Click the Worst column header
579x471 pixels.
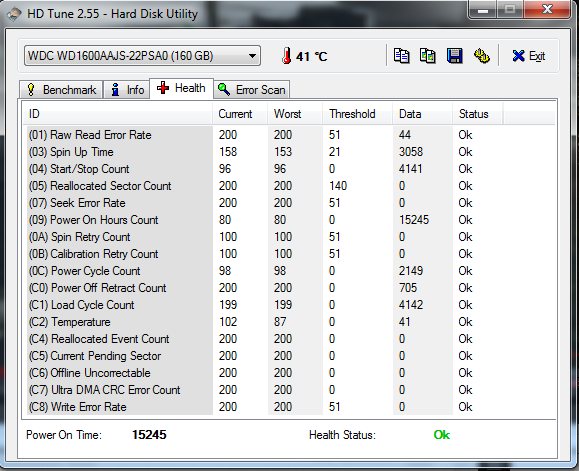[x=295, y=114]
